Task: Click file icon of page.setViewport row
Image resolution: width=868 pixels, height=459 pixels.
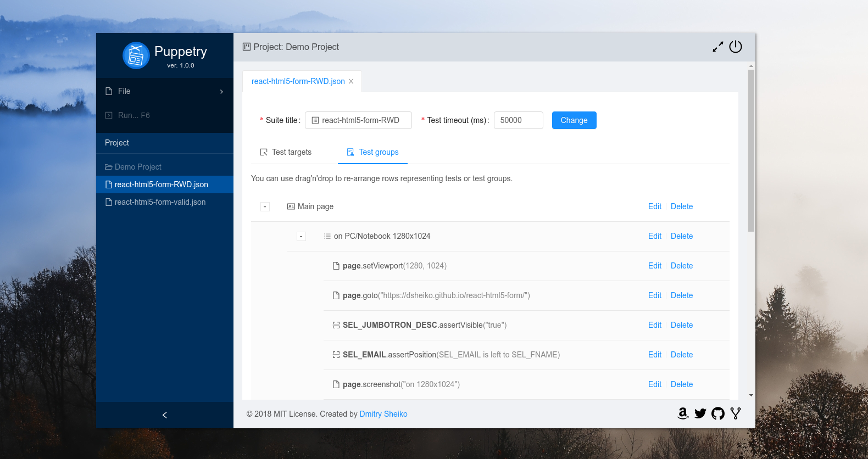Action: (336, 266)
